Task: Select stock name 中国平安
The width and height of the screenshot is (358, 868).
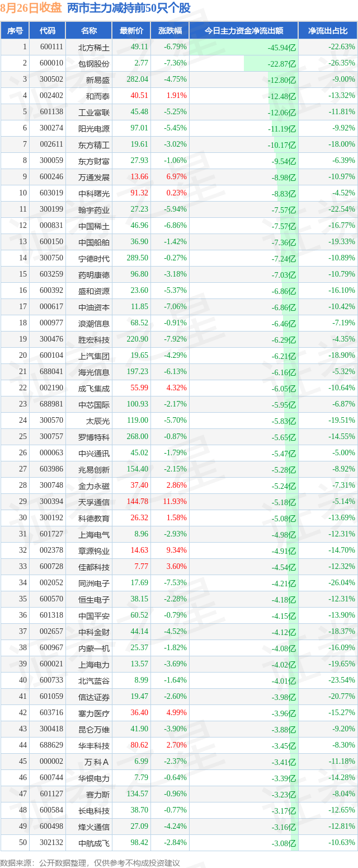Action: (94, 615)
